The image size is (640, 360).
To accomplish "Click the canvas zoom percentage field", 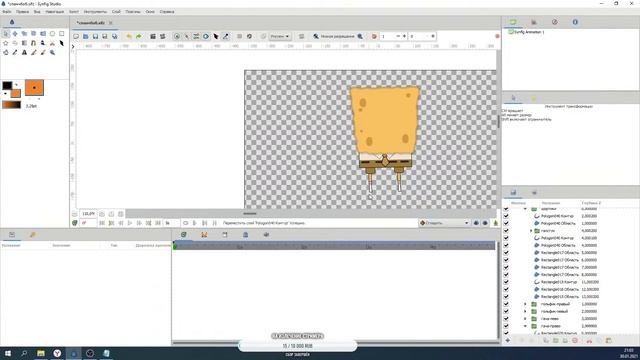I will [x=88, y=213].
